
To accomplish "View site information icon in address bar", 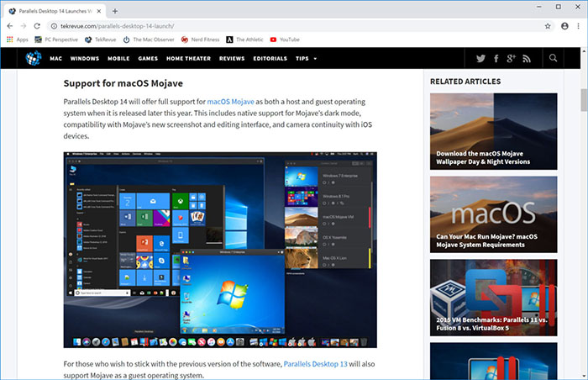I will 54,26.
